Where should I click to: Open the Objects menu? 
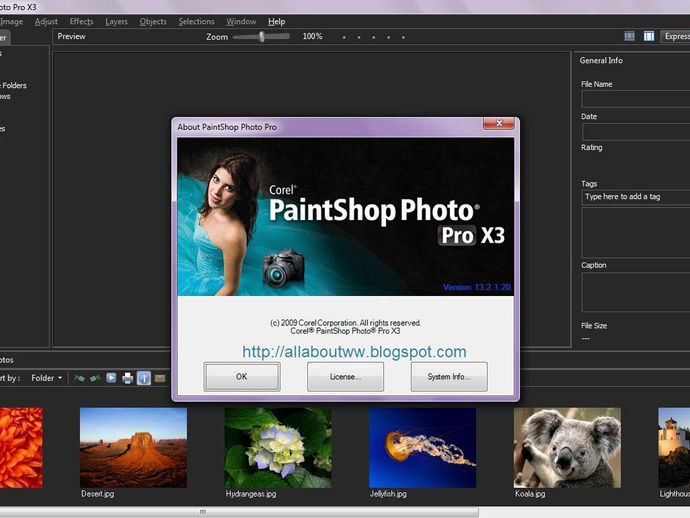coord(153,22)
